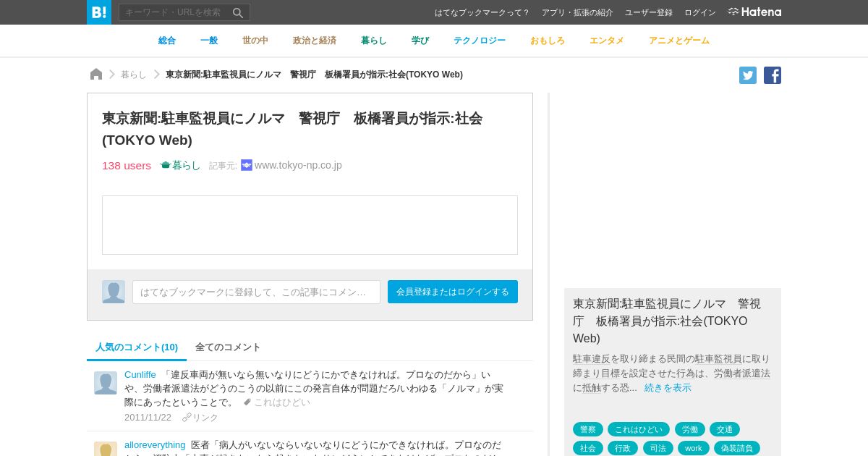Open sidebar article title link
Image resolution: width=868 pixels, height=456 pixels.
[x=667, y=321]
